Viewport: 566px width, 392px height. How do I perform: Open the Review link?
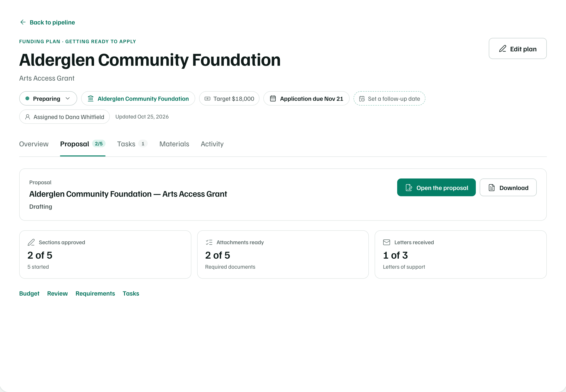pyautogui.click(x=58, y=293)
